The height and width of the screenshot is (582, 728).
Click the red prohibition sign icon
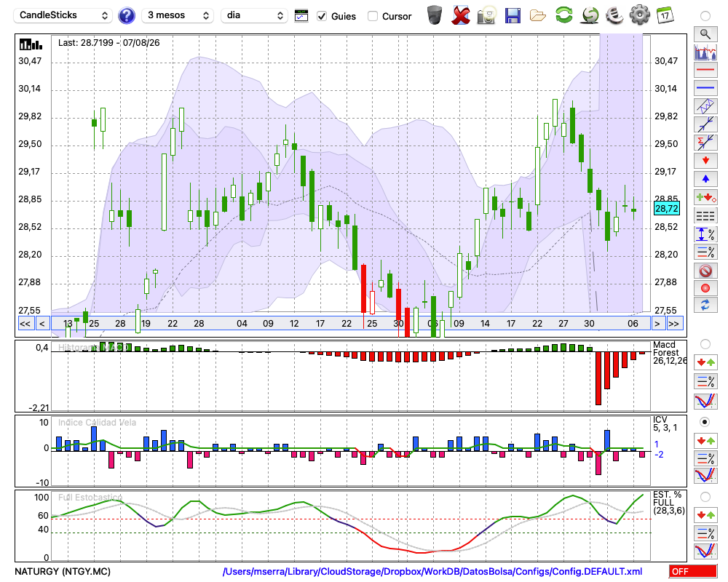(x=705, y=271)
